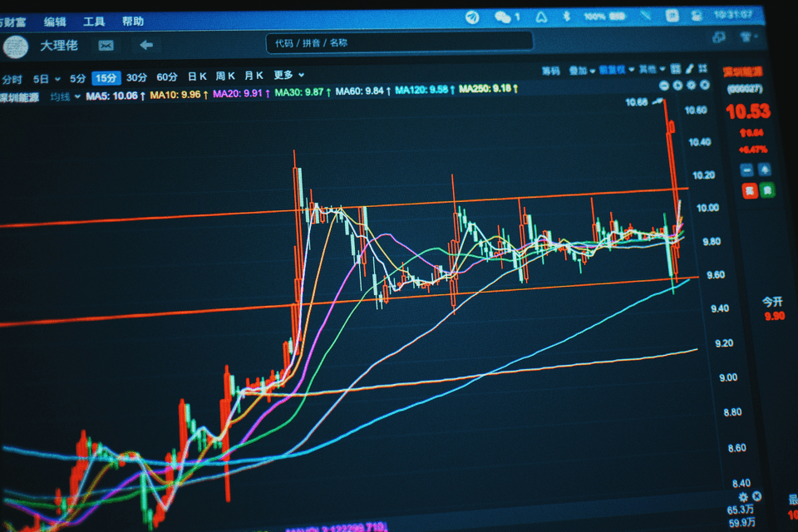The height and width of the screenshot is (532, 798).
Task: Open WeChat from the menu bar
Action: coord(504,16)
